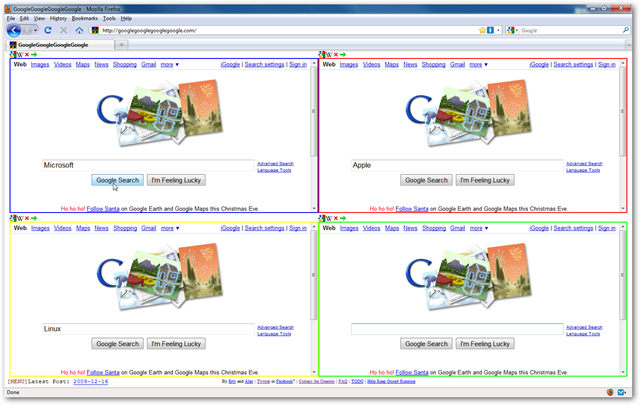Screen dimensions: 640x405
Task: Go to the Home page icon
Action: click(x=79, y=30)
